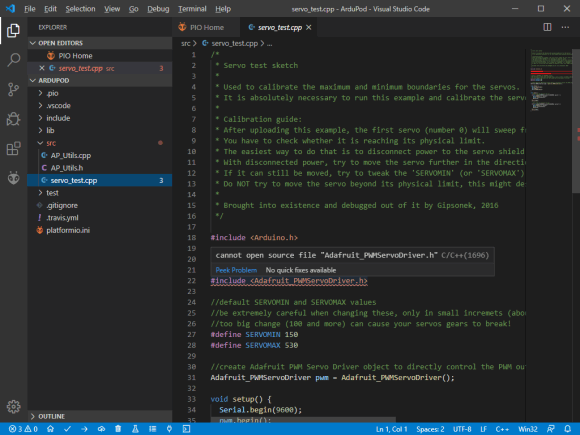The height and width of the screenshot is (435, 580).
Task: Click the PlatformIO Upload arrow icon
Action: (84, 429)
